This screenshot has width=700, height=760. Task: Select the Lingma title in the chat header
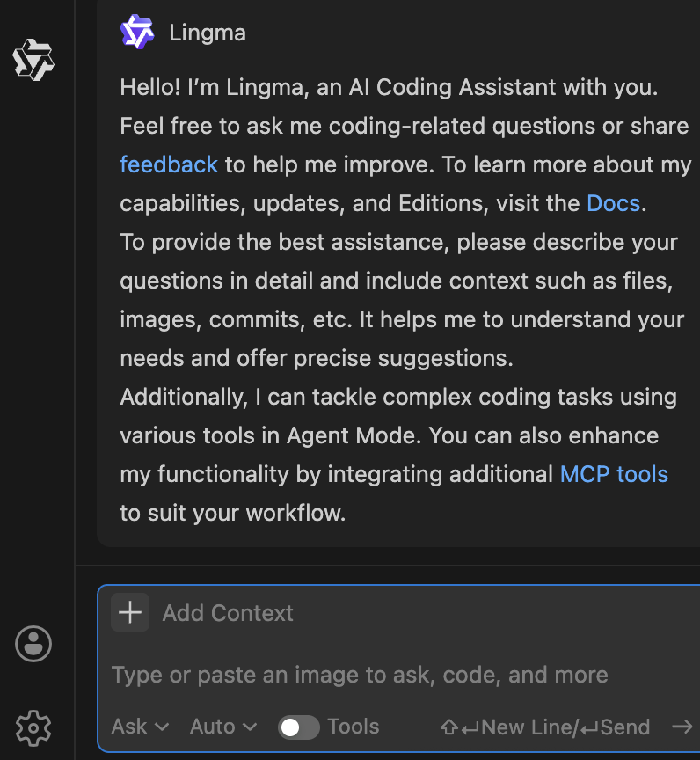point(207,32)
